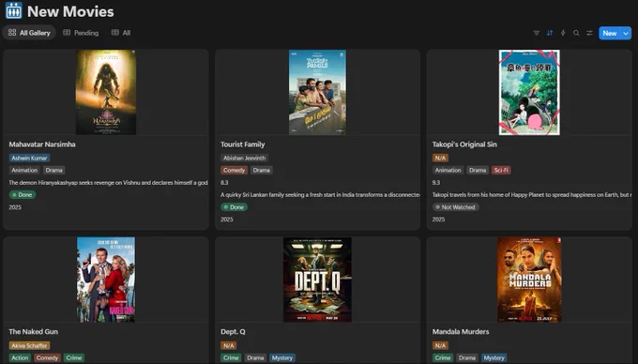Switch to the All table tab
This screenshot has height=364, width=638.
pyautogui.click(x=121, y=33)
